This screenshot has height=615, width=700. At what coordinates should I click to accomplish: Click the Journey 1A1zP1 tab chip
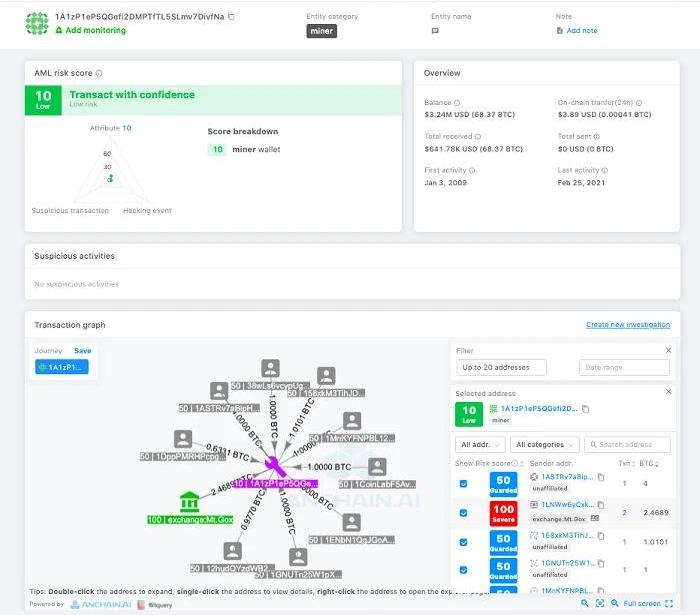point(61,367)
